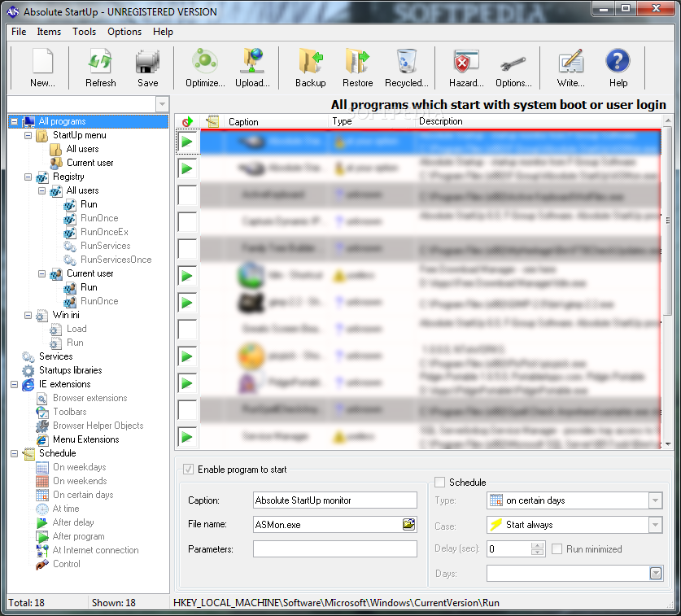Select At Internet connection item
This screenshot has width=681, height=616.
pyautogui.click(x=95, y=550)
